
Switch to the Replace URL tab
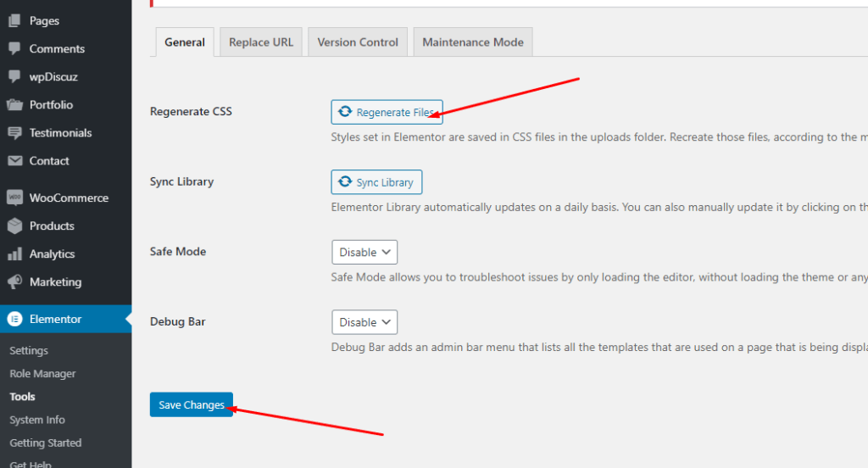pos(261,42)
